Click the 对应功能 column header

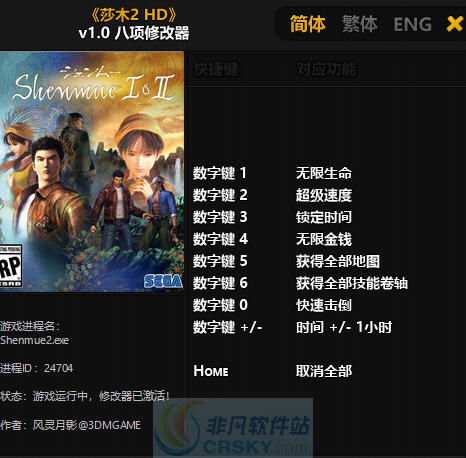click(326, 69)
